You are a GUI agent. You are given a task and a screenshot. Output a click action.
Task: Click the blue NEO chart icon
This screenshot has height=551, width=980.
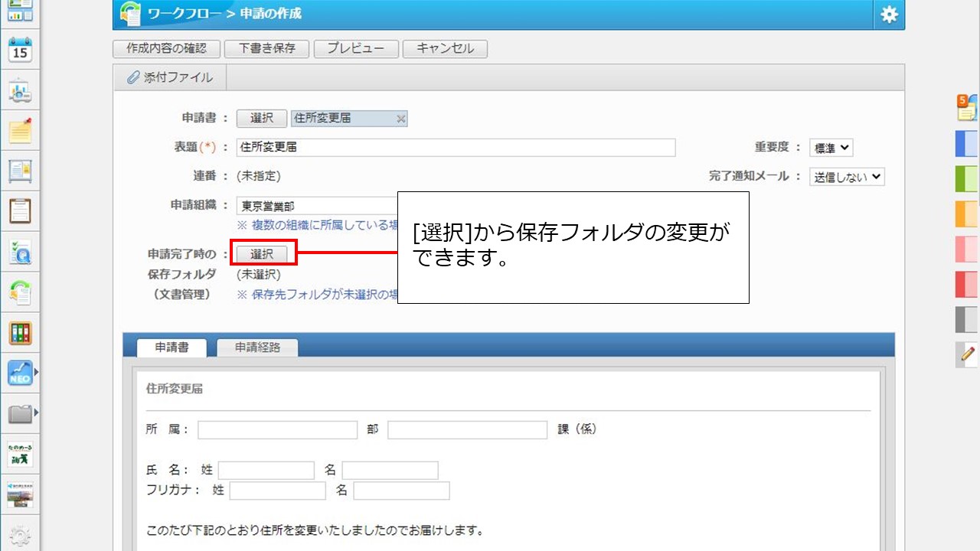click(x=20, y=373)
